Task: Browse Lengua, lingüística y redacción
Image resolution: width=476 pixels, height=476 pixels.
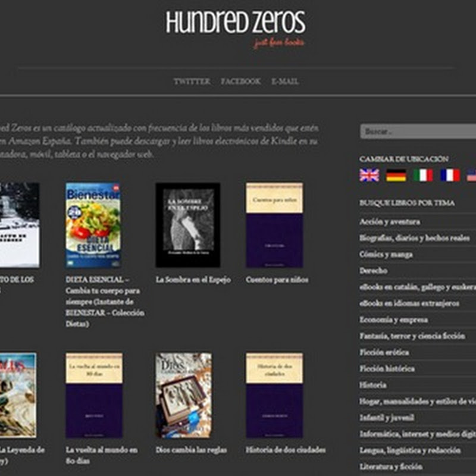Action: coord(410,450)
